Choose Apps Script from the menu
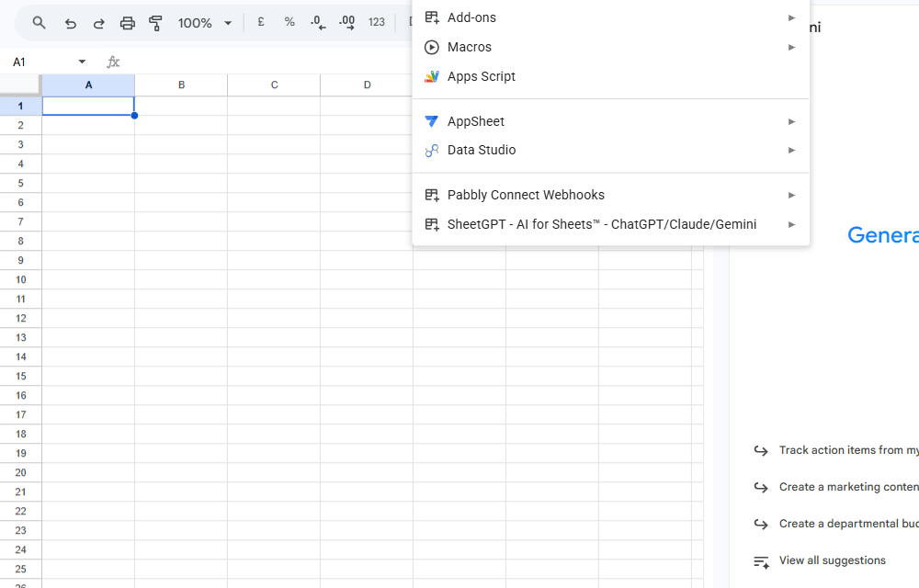The width and height of the screenshot is (919, 588). click(x=611, y=76)
